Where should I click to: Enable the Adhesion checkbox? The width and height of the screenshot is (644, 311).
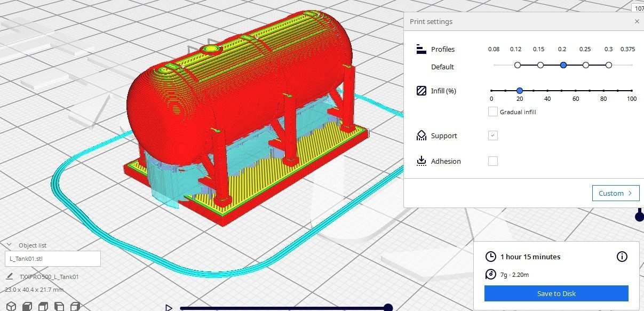point(492,161)
